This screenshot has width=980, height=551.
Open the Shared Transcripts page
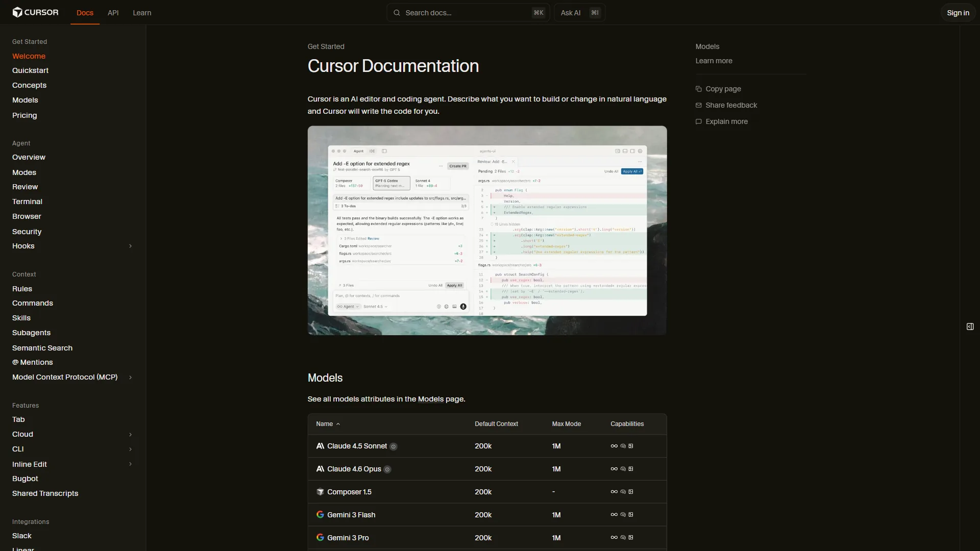click(x=45, y=493)
